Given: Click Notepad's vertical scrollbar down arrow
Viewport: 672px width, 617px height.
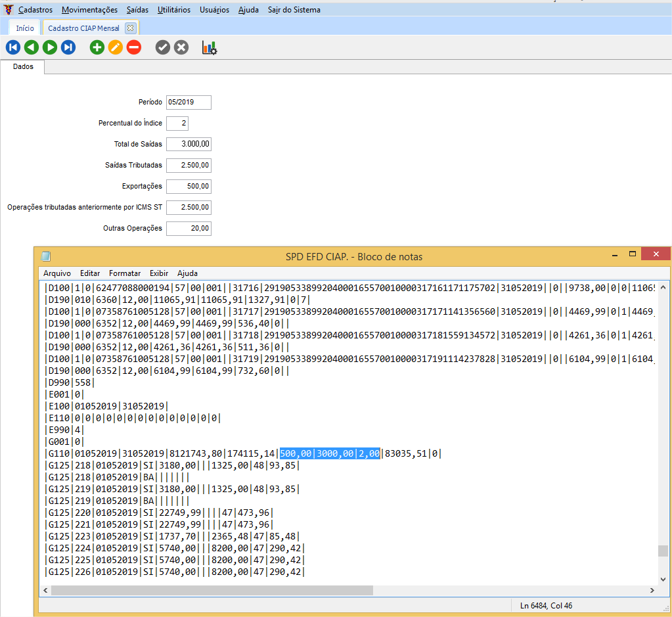Looking at the screenshot, I should [x=663, y=578].
